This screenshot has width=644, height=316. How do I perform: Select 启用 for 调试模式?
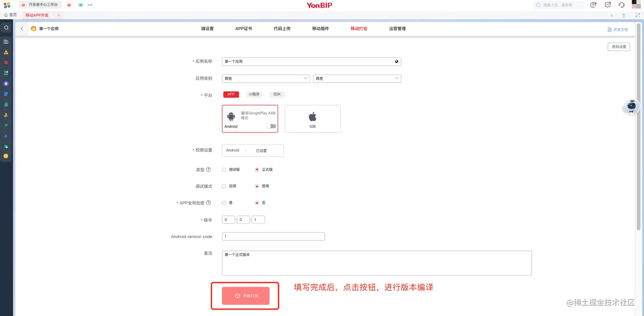[224, 186]
